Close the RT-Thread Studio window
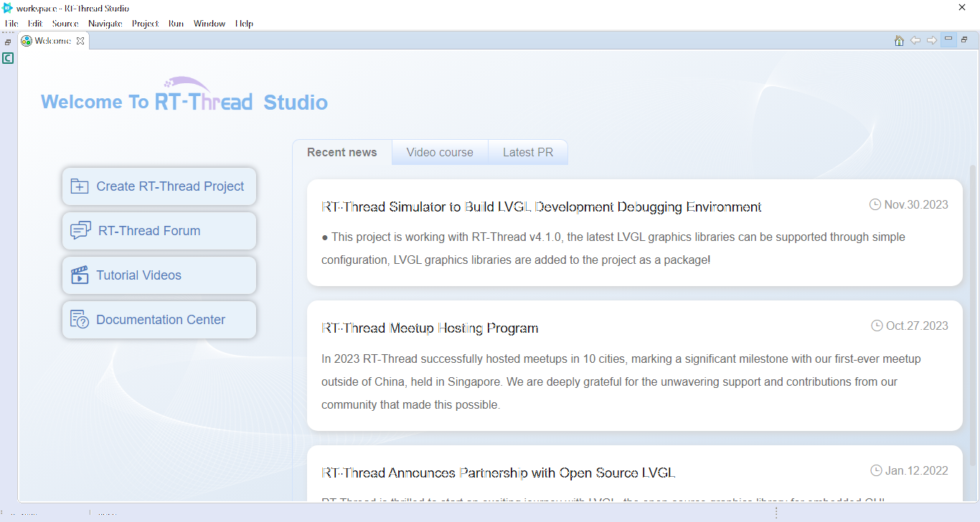The image size is (980, 522). tap(962, 7)
